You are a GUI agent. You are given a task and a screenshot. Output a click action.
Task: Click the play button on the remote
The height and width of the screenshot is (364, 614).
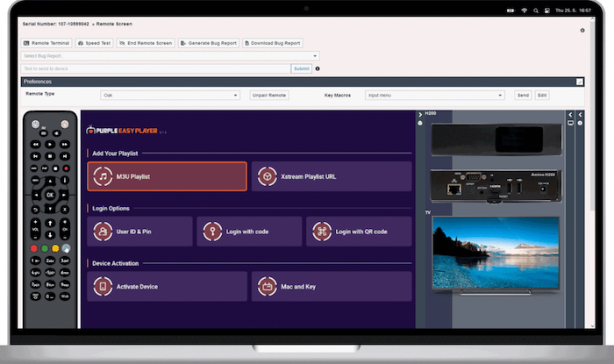[x=50, y=145]
